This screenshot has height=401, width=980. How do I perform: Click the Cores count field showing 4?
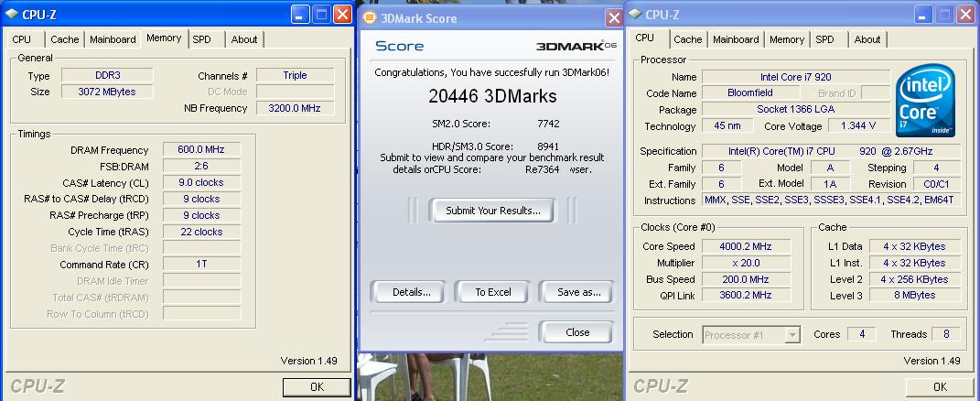862,335
